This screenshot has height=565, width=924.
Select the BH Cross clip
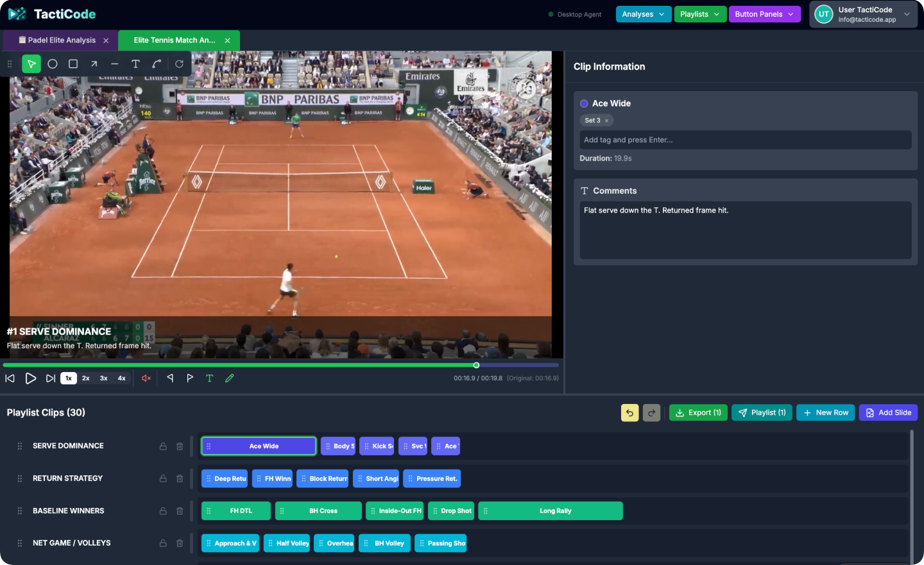coord(318,511)
